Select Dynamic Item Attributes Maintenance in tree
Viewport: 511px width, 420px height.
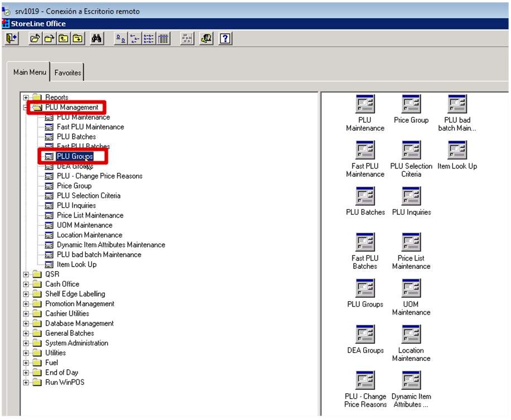(x=110, y=245)
